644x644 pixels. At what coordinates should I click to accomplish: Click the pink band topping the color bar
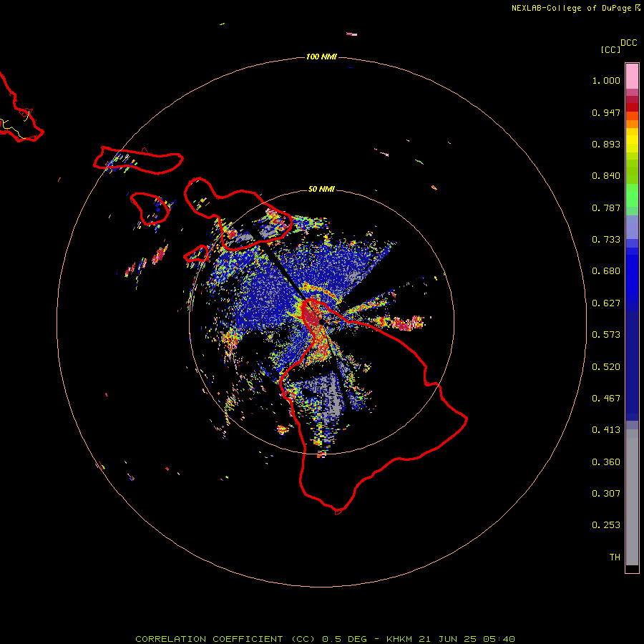pos(632,77)
